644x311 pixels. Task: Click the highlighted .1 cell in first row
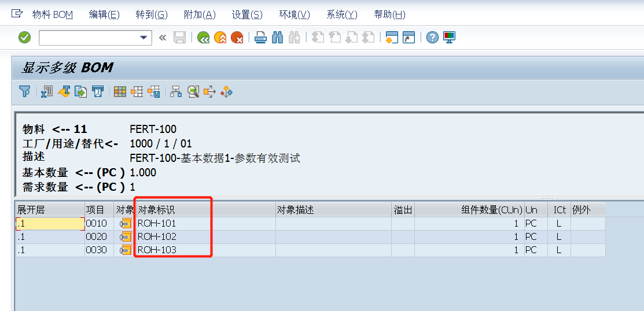coord(50,224)
